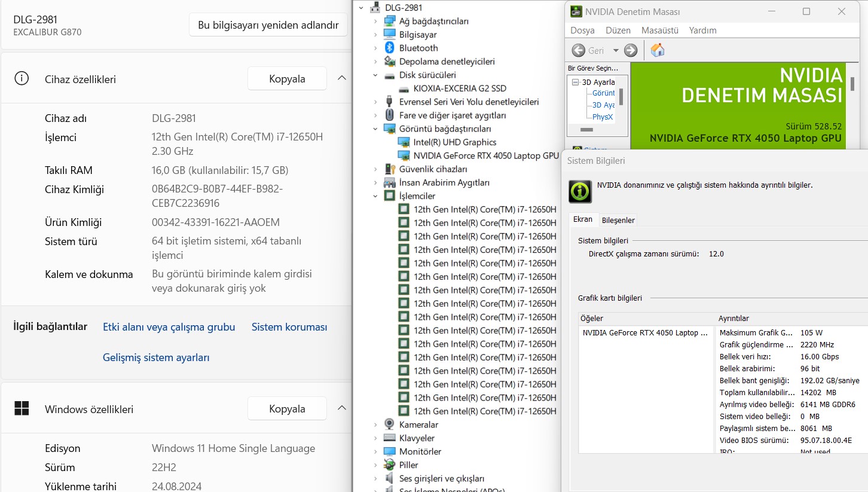Click the Monitörler icon in device tree
Image resolution: width=868 pixels, height=492 pixels.
point(389,451)
